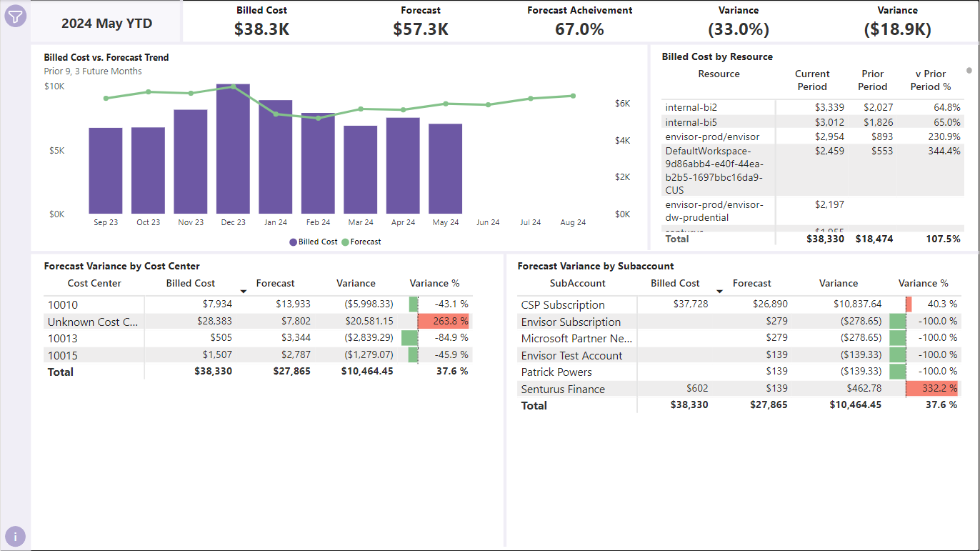The image size is (980, 551).
Task: Select the Senturus Finance subaccount
Action: [x=739, y=389]
